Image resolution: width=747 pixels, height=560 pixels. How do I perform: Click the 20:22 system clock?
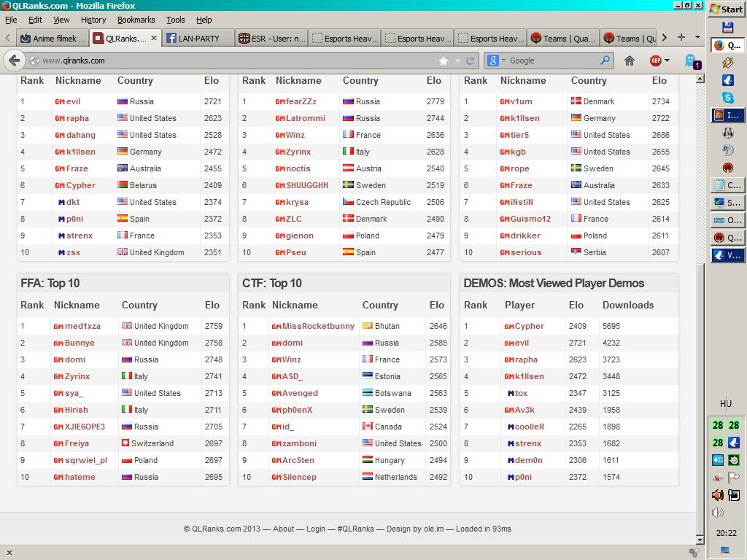pos(726,533)
